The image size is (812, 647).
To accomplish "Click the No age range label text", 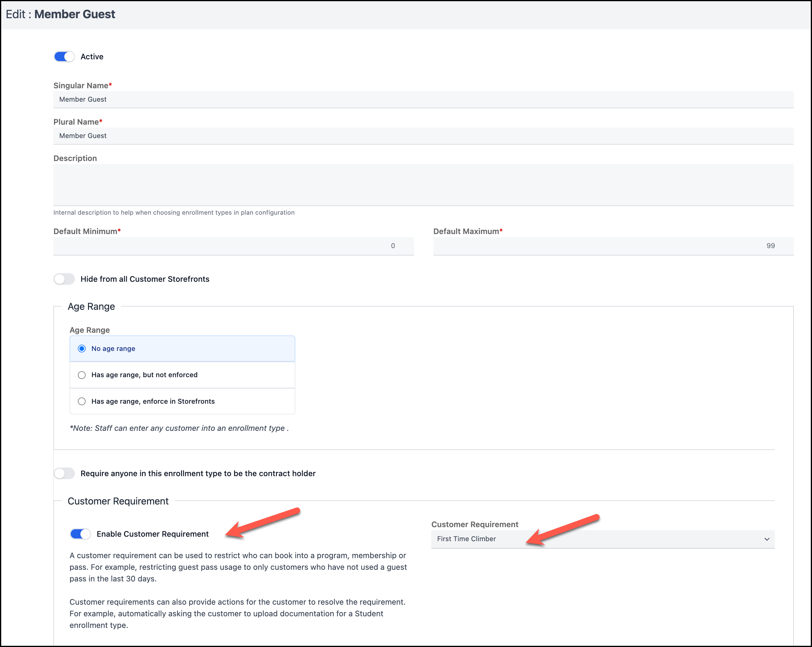I will [x=113, y=349].
